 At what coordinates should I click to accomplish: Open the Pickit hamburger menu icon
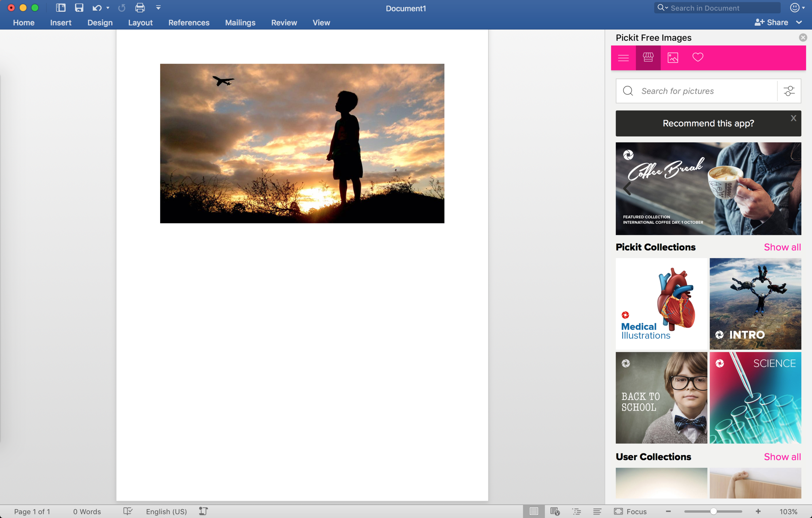click(623, 58)
